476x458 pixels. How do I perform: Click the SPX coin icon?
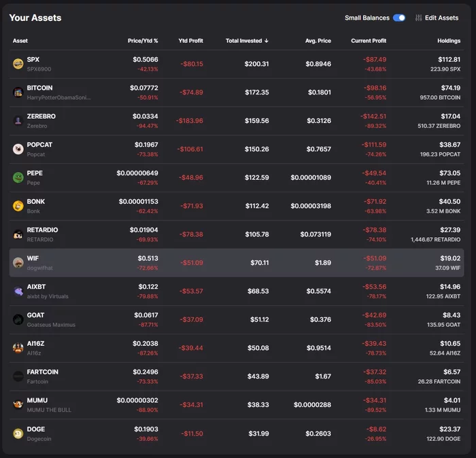pos(18,63)
